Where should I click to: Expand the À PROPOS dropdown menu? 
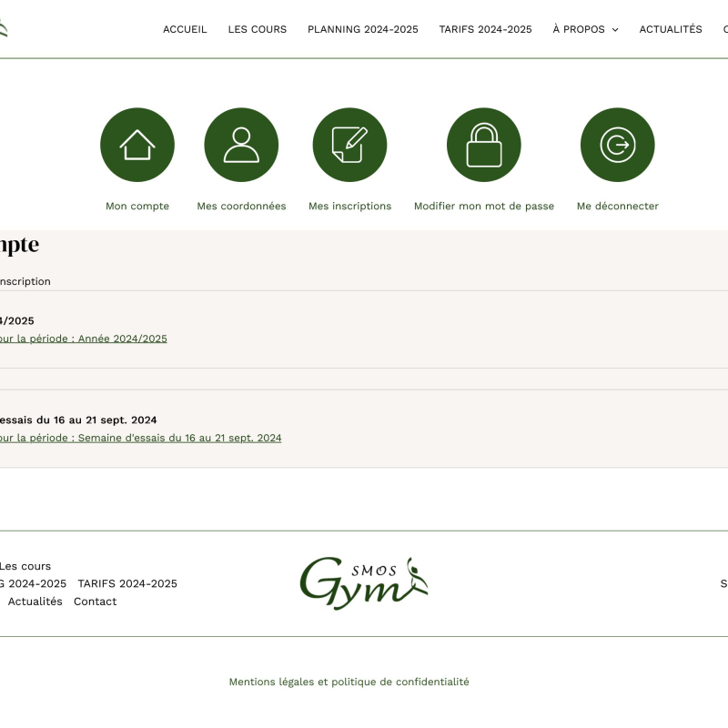[585, 29]
